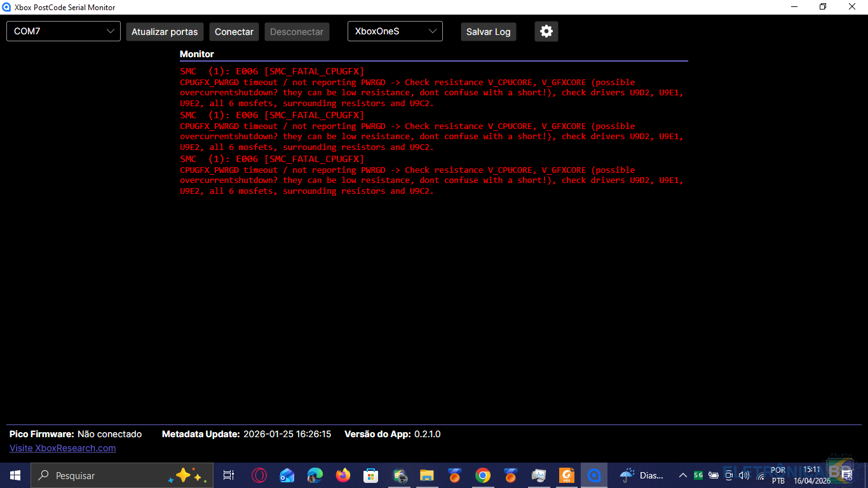Open Outlook from the taskbar
This screenshot has width=868, height=488.
click(287, 475)
